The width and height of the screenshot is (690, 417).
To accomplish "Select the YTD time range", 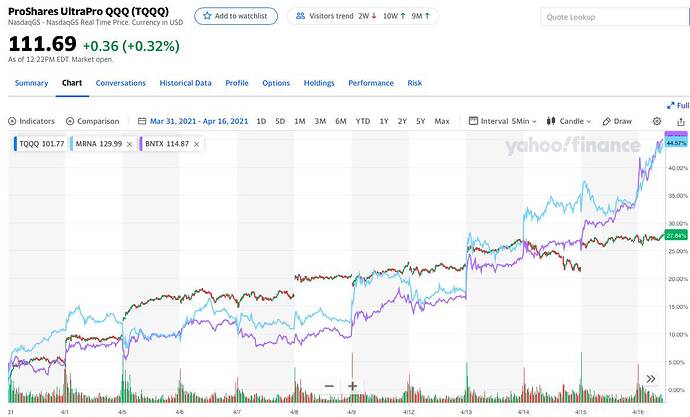I will tap(363, 121).
